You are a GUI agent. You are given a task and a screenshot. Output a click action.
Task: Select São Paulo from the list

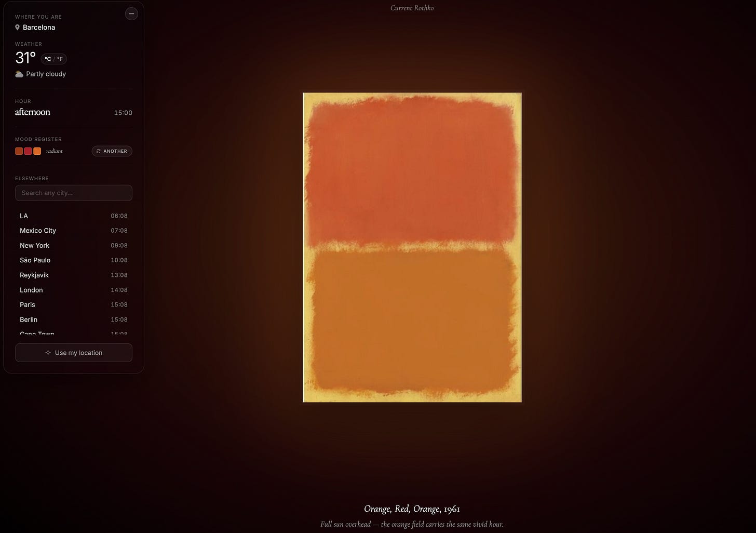[x=74, y=260]
